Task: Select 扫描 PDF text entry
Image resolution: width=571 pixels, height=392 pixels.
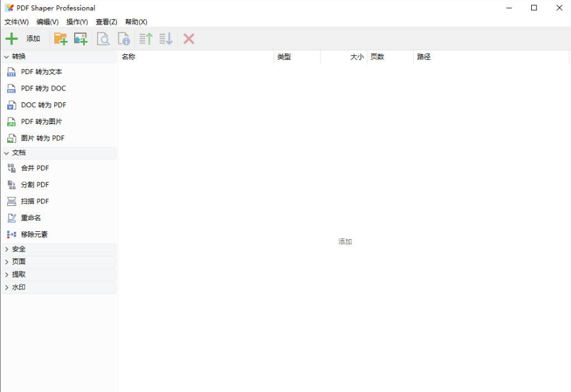Action: pos(35,201)
